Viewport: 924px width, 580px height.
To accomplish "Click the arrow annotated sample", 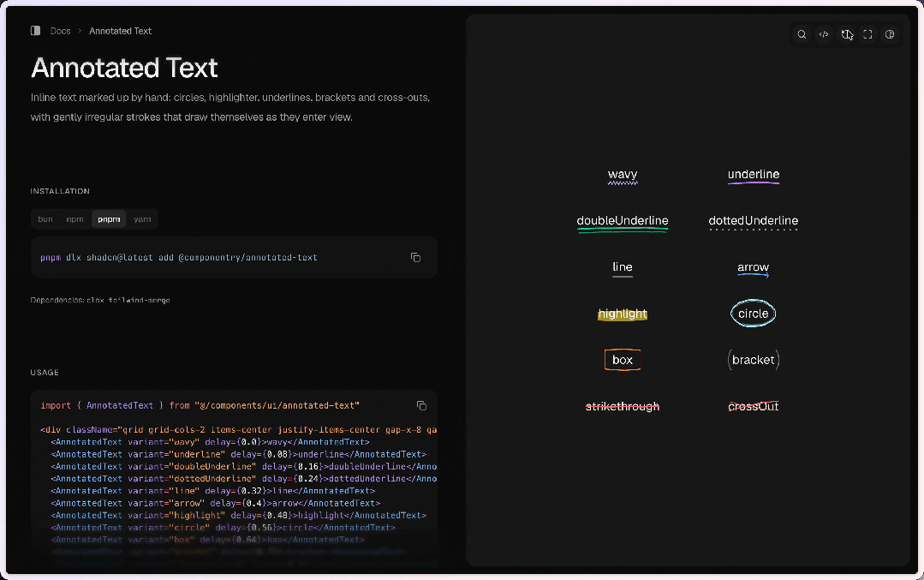I will [753, 268].
